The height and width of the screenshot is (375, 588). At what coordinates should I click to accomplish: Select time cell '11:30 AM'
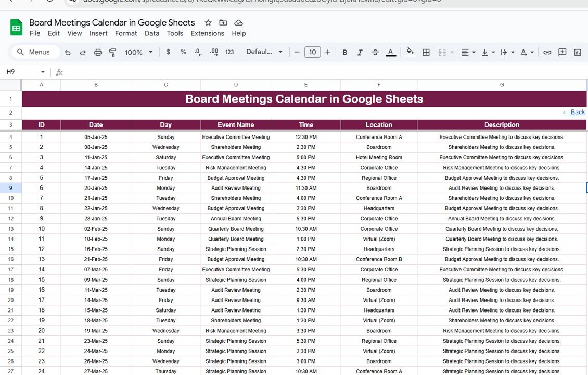tap(306, 188)
